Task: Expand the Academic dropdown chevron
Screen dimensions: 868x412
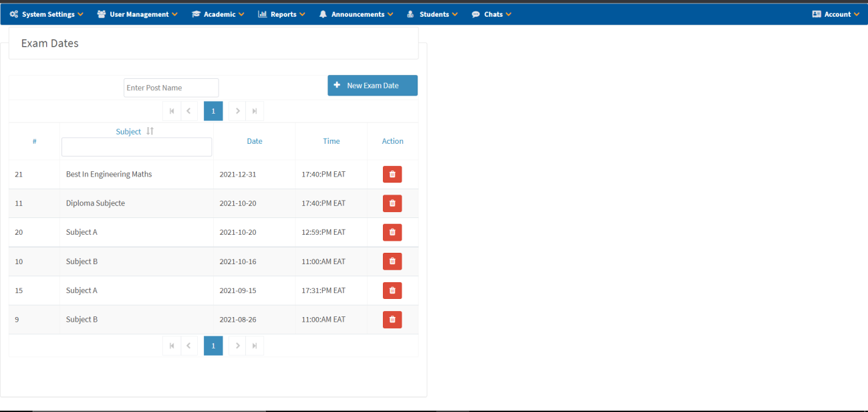Action: 241,13
